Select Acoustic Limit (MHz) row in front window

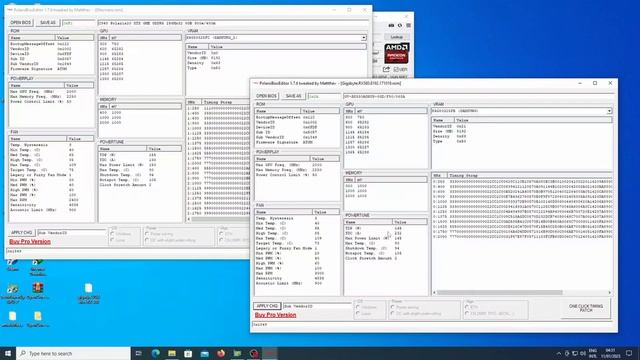[x=297, y=283]
